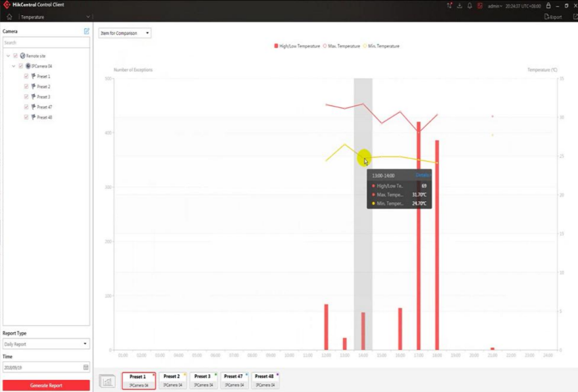The image size is (578, 392).
Task: Toggle the High/Low Temperature legend swatch
Action: (276, 46)
